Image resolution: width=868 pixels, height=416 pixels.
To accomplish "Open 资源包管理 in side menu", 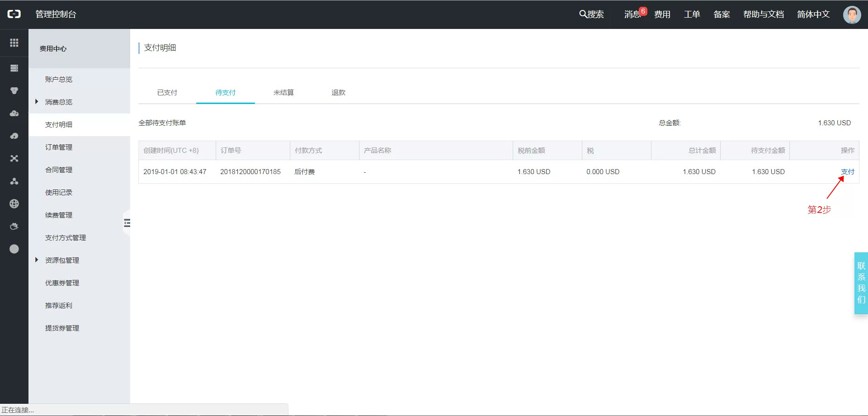I will pos(62,260).
